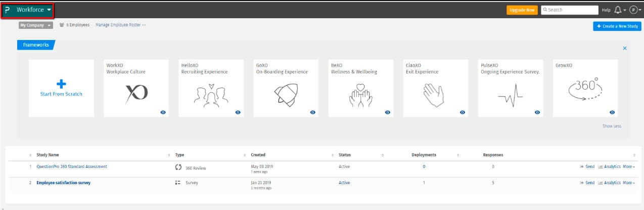Preview PulseXO framework via eye icon
Image resolution: width=644 pixels, height=210 pixels.
coord(537,112)
